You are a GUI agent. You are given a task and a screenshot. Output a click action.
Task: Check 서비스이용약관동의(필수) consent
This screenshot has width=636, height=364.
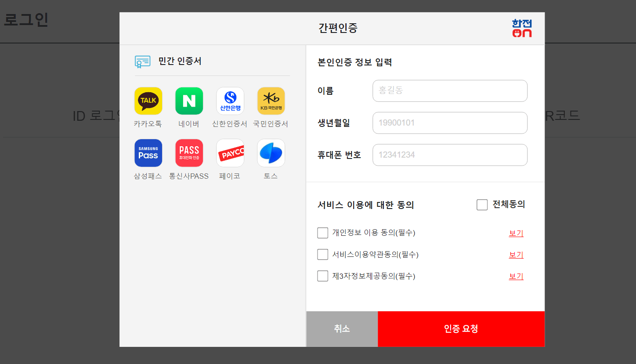(x=322, y=254)
